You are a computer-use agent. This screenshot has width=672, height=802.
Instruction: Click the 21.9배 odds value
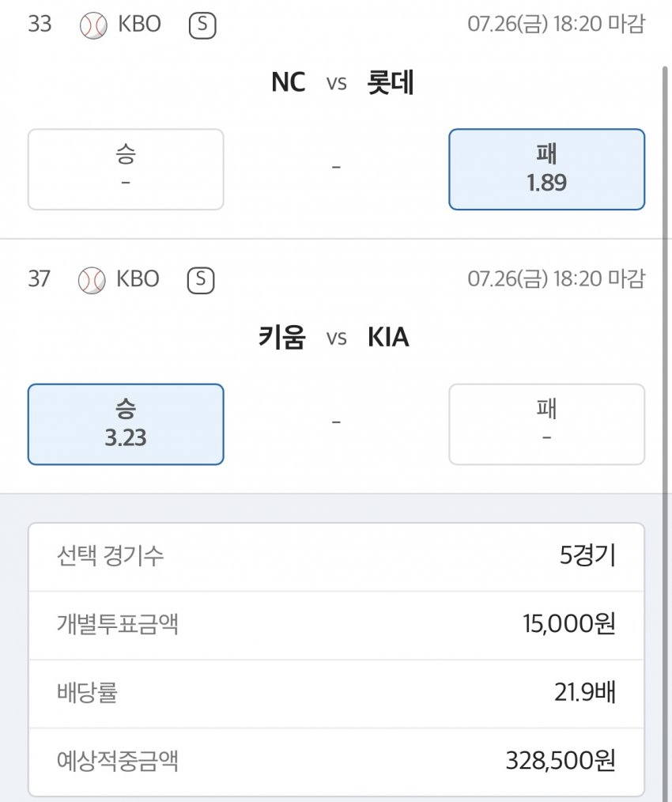(x=584, y=694)
